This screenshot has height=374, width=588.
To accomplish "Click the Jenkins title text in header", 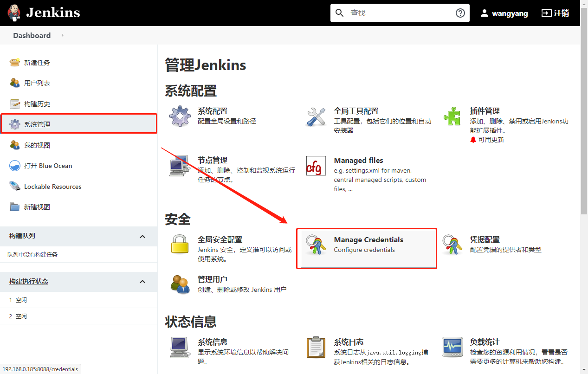I will [x=53, y=13].
